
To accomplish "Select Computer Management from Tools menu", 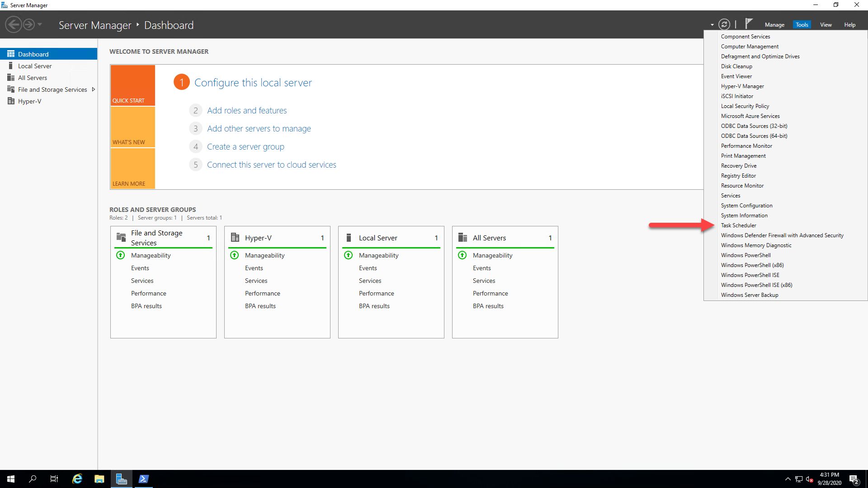I will pyautogui.click(x=786, y=47).
